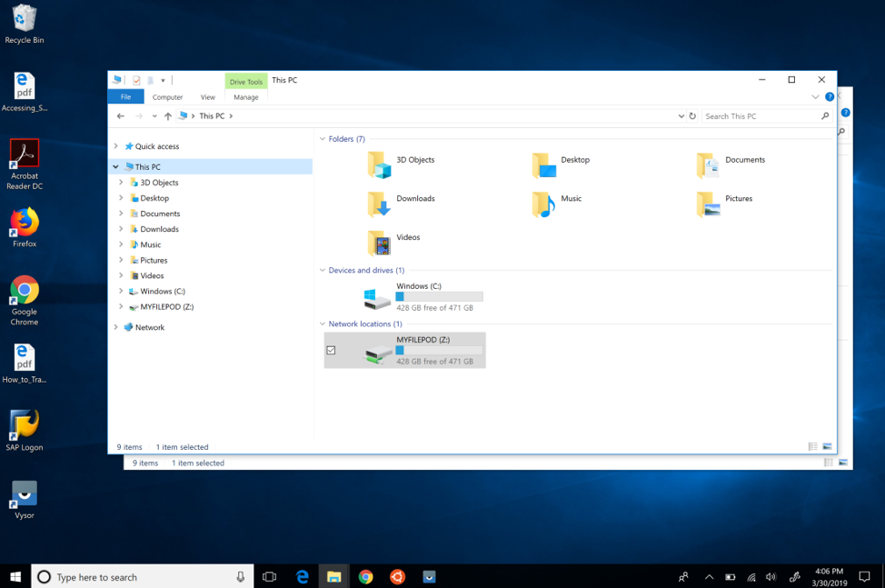The width and height of the screenshot is (885, 588).
Task: Select Network in the navigation tree
Action: point(150,327)
